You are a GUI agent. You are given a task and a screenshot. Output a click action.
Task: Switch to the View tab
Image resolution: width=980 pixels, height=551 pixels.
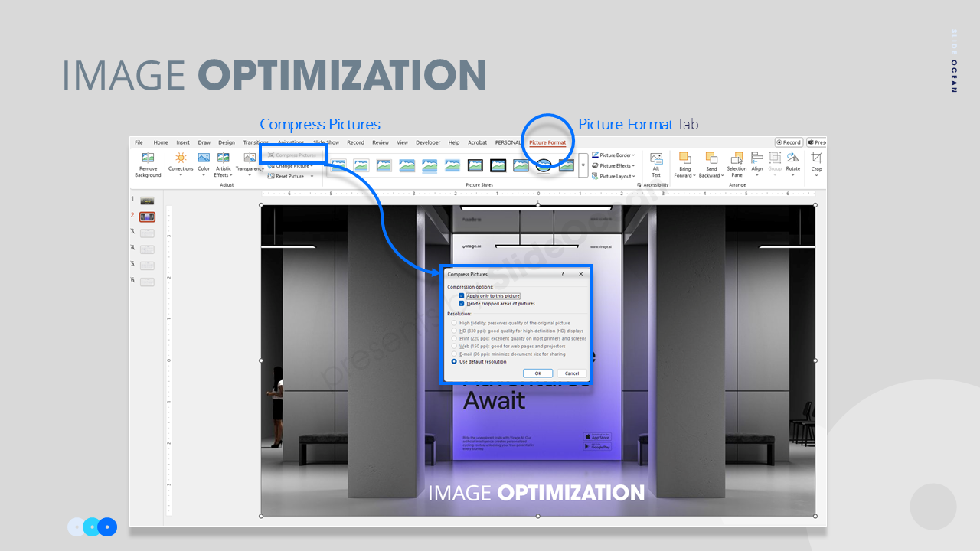[402, 142]
